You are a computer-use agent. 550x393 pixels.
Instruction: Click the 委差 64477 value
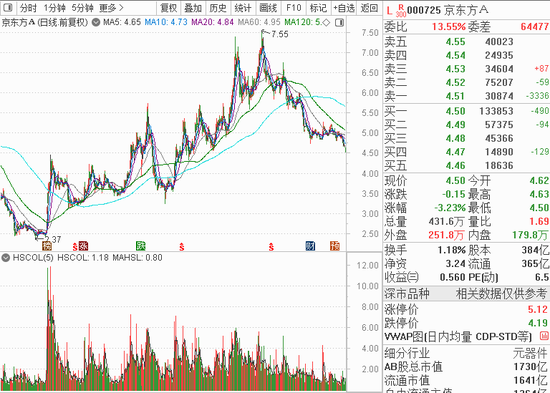coord(535,26)
